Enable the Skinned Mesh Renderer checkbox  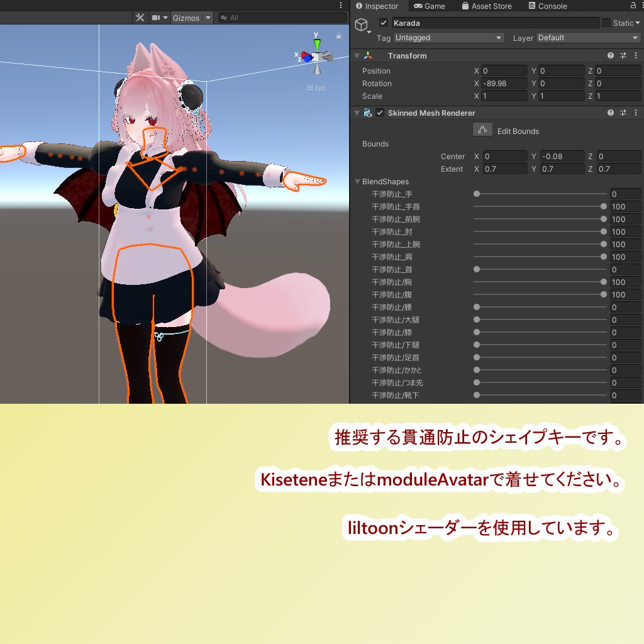380,113
